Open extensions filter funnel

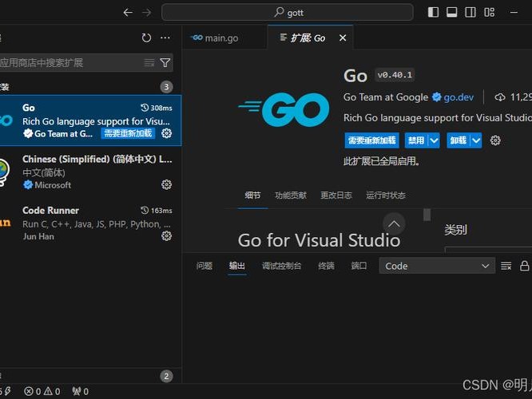(165, 63)
